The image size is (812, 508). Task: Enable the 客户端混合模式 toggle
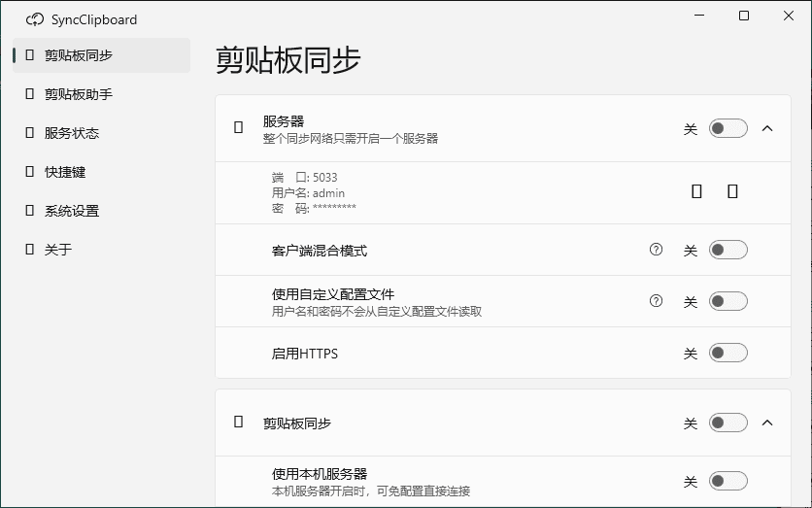[x=727, y=251]
